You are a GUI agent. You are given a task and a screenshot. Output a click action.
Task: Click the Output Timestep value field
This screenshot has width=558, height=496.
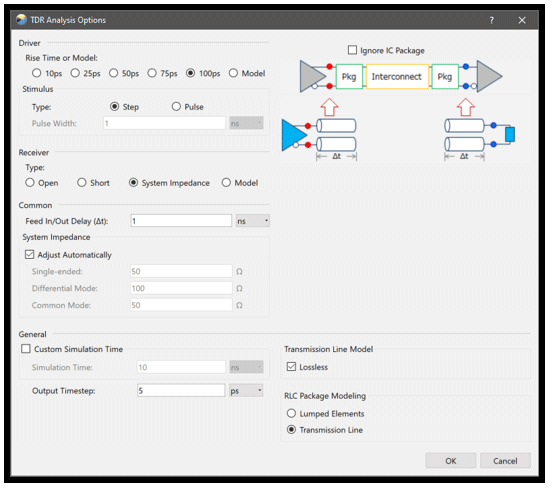pyautogui.click(x=181, y=391)
